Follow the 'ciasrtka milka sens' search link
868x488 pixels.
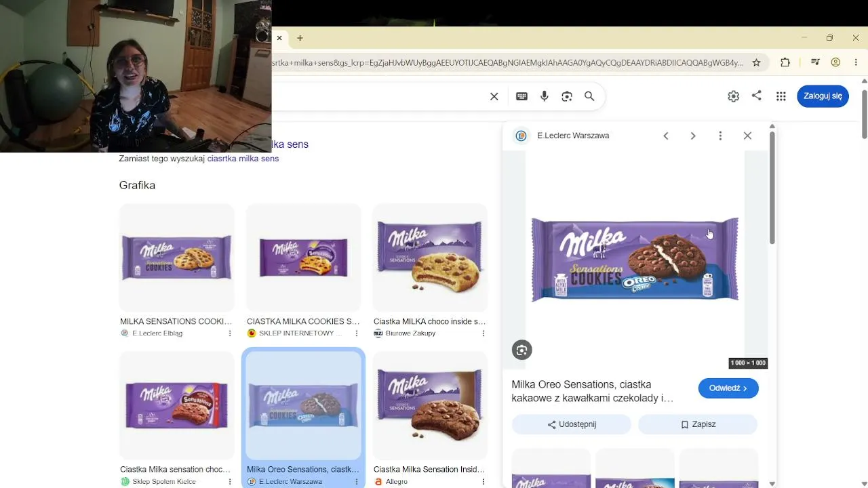click(243, 159)
